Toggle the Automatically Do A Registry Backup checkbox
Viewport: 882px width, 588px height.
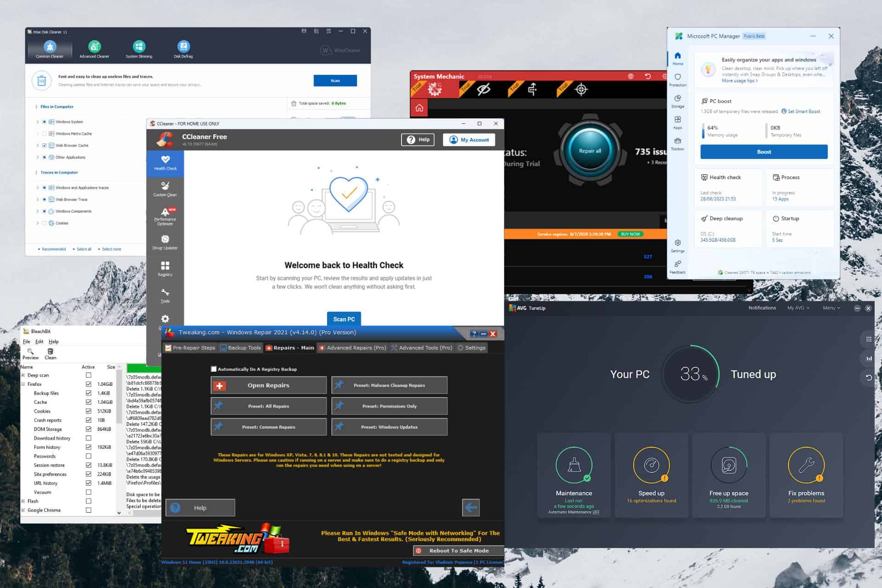[x=211, y=369]
